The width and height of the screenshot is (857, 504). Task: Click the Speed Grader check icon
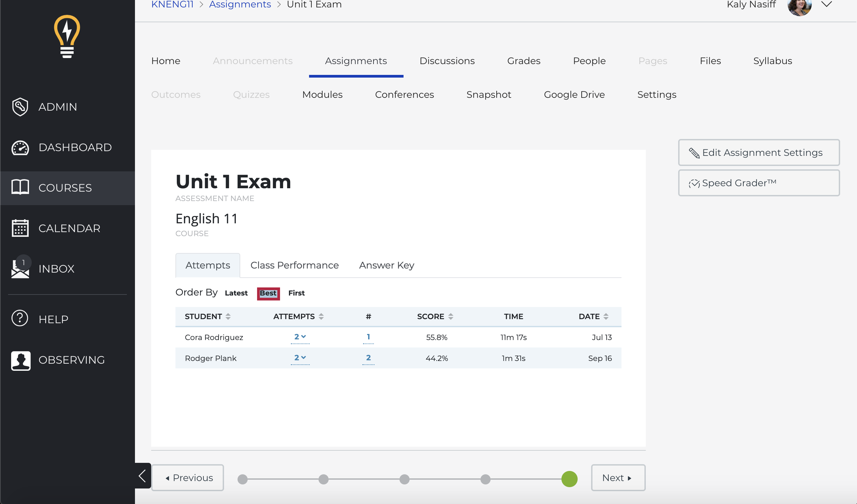click(x=694, y=183)
